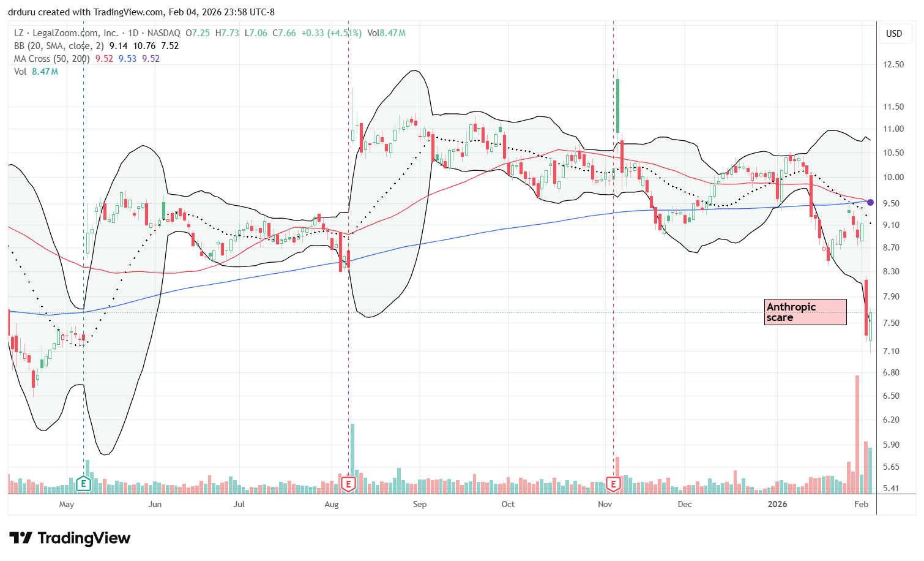Screen dimensions: 924x561
Task: Click the May earnings E marker
Action: 83,484
